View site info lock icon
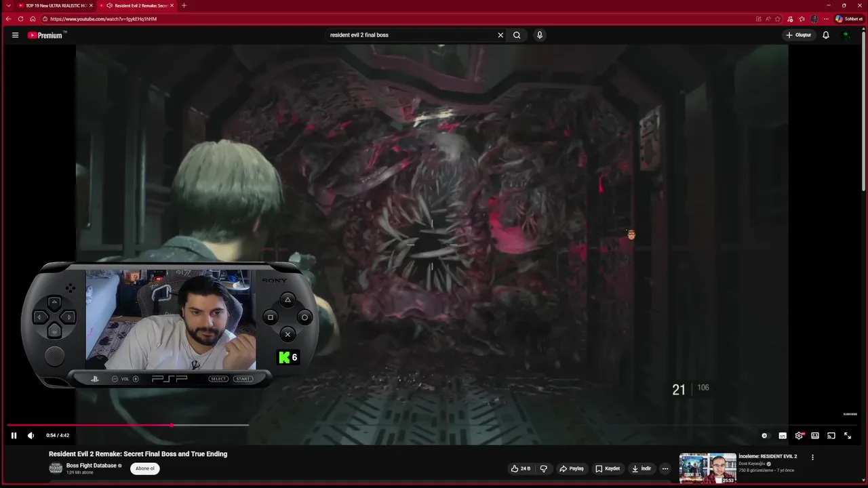The width and height of the screenshot is (868, 488). [x=45, y=19]
